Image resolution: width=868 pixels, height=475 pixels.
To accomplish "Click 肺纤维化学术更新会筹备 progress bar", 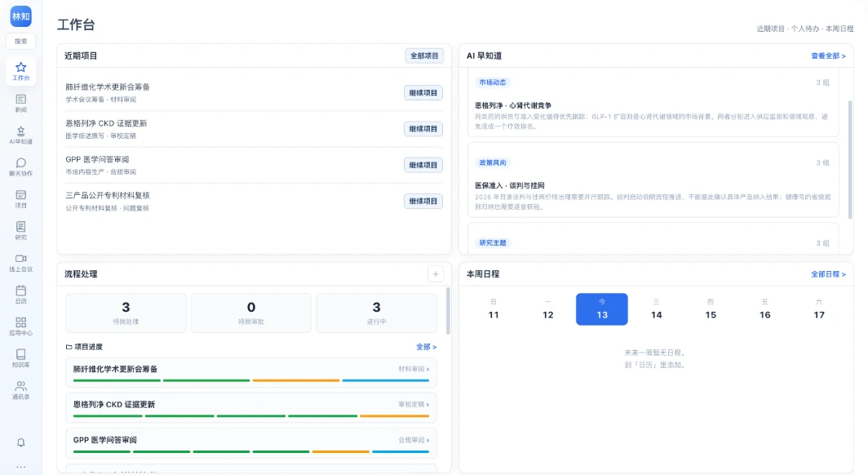I will tap(250, 380).
